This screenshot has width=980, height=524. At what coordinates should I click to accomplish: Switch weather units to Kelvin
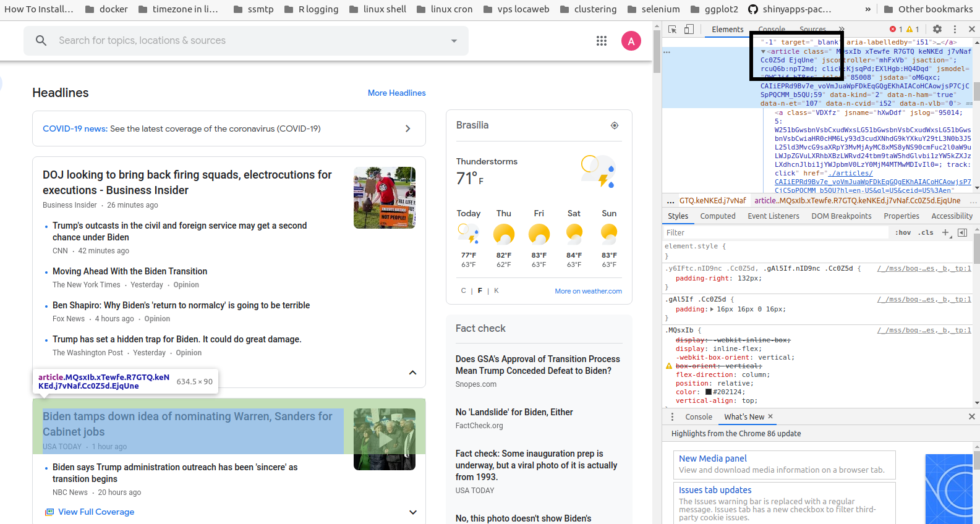click(496, 291)
